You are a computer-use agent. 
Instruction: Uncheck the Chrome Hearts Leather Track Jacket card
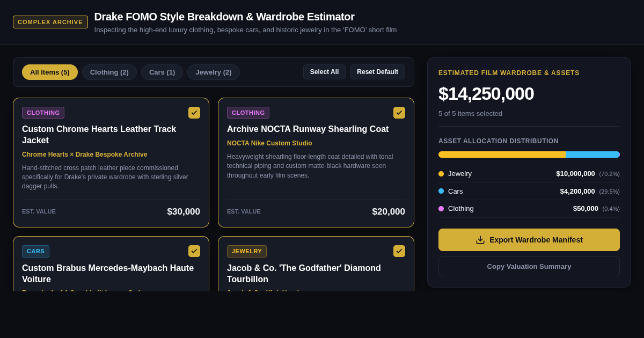pos(194,113)
